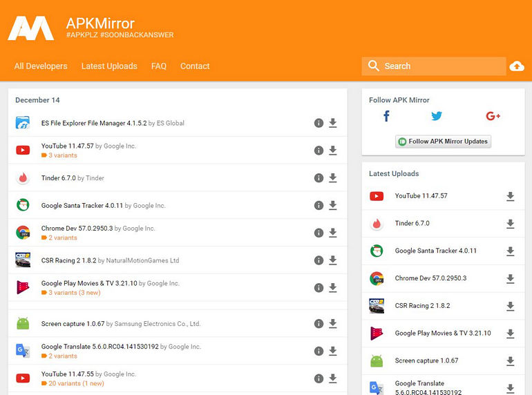Show info for Screen capture 1.0.67
Image resolution: width=532 pixels, height=395 pixels.
tap(319, 323)
